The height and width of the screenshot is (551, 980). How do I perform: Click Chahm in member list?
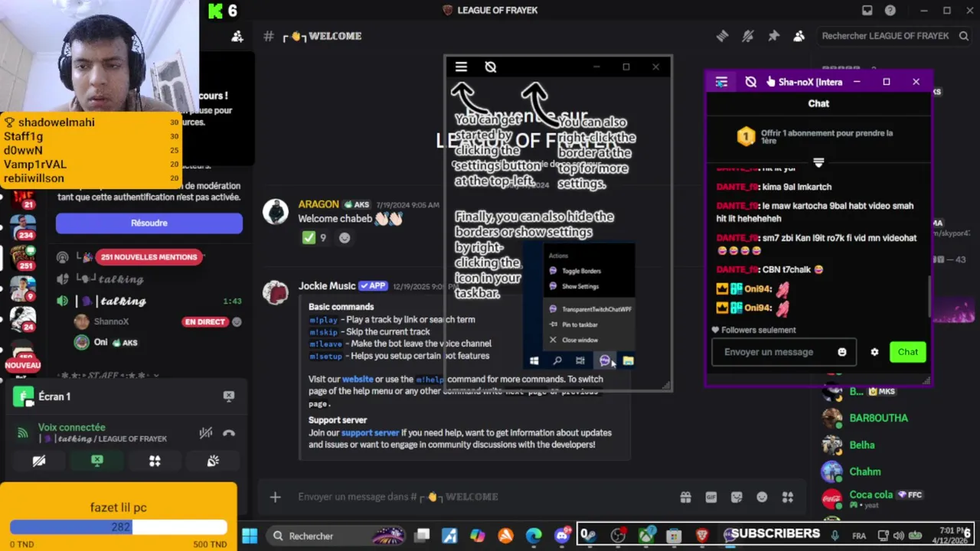click(864, 471)
